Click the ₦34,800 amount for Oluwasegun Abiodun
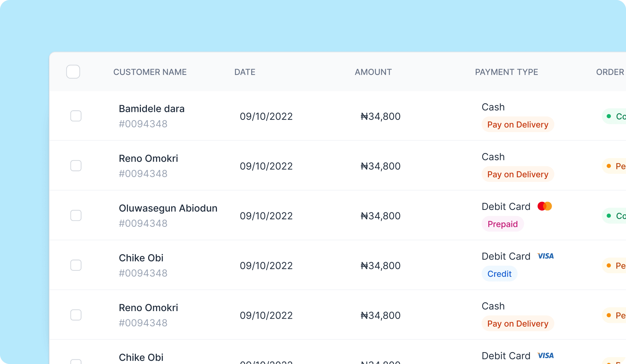The width and height of the screenshot is (626, 364). point(381,216)
